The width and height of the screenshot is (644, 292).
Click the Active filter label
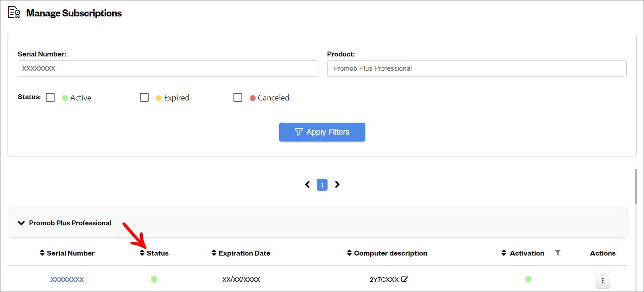point(81,98)
